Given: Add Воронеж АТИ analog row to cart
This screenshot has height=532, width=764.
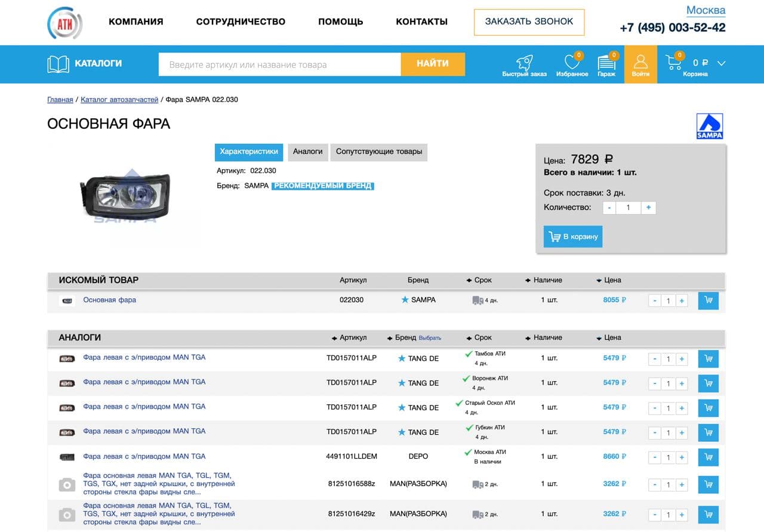Looking at the screenshot, I should click(x=708, y=383).
